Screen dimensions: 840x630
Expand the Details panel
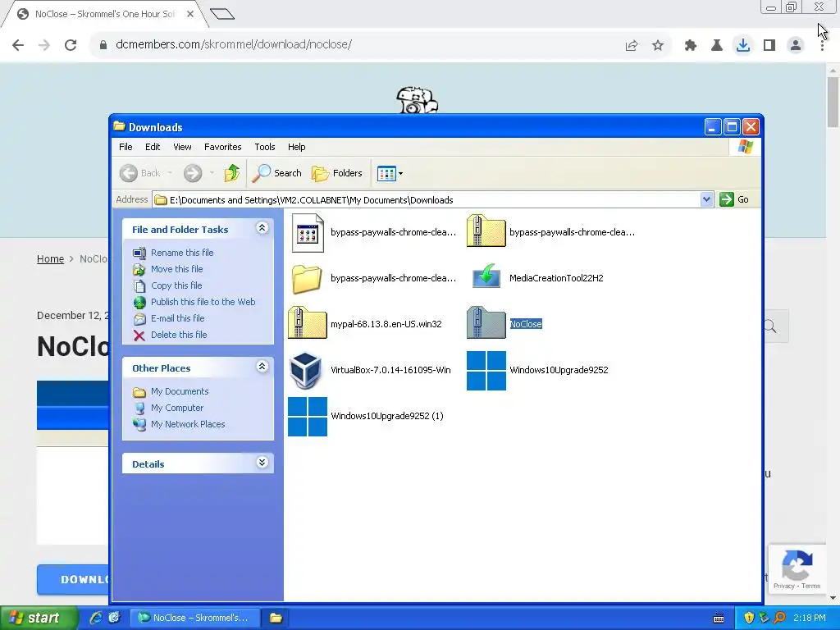point(262,463)
